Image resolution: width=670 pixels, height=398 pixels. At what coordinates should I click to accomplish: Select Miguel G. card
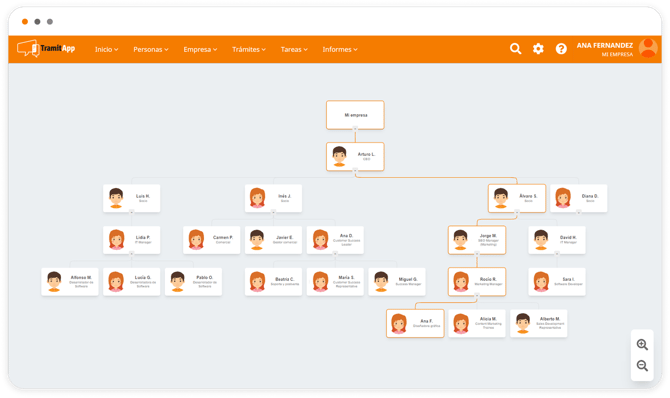click(x=397, y=282)
